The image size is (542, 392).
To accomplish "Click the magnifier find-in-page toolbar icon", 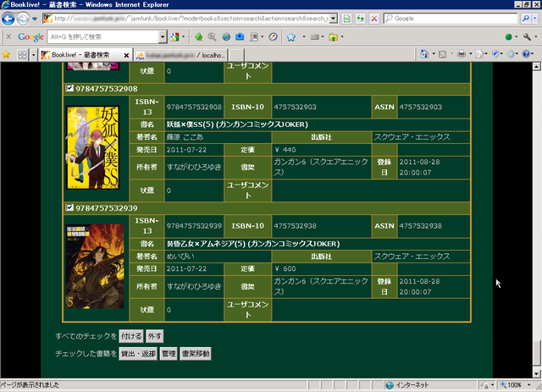I will [212, 36].
